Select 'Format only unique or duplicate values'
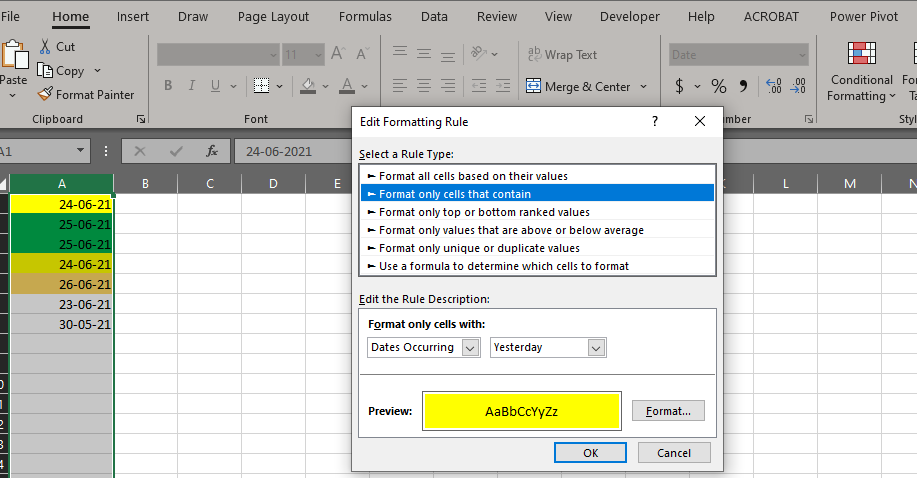The image size is (917, 478). pyautogui.click(x=537, y=248)
